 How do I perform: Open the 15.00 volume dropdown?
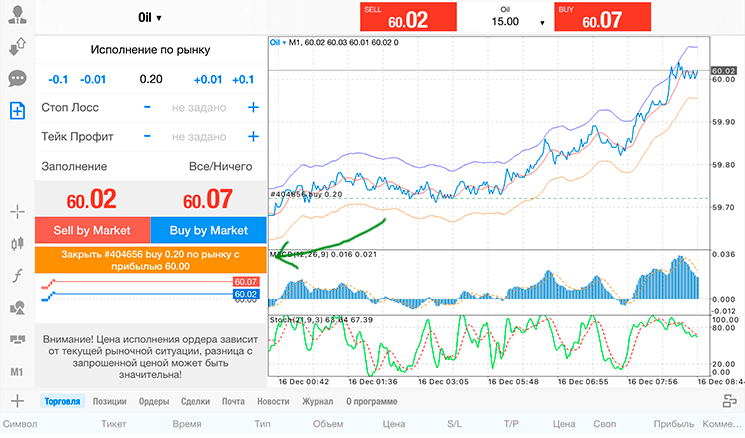click(518, 21)
